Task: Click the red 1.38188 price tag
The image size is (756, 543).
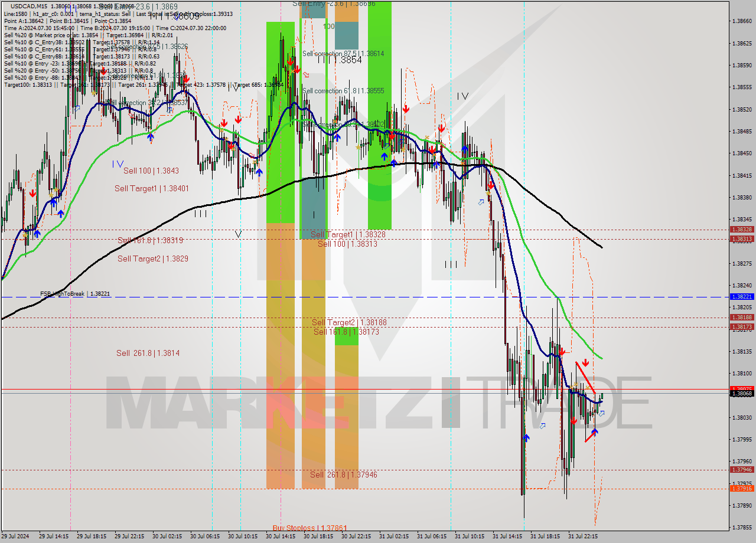Action: (742, 318)
